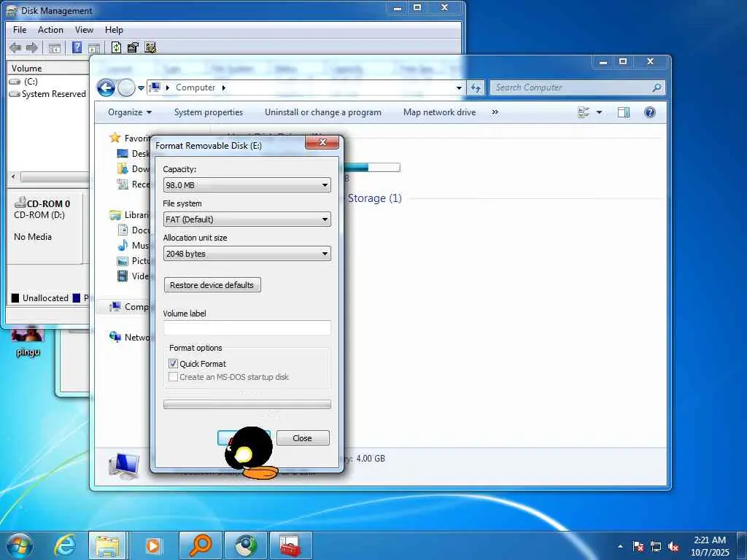The height and width of the screenshot is (560, 747).
Task: Toggle the Quick Format checkbox
Action: 174,364
